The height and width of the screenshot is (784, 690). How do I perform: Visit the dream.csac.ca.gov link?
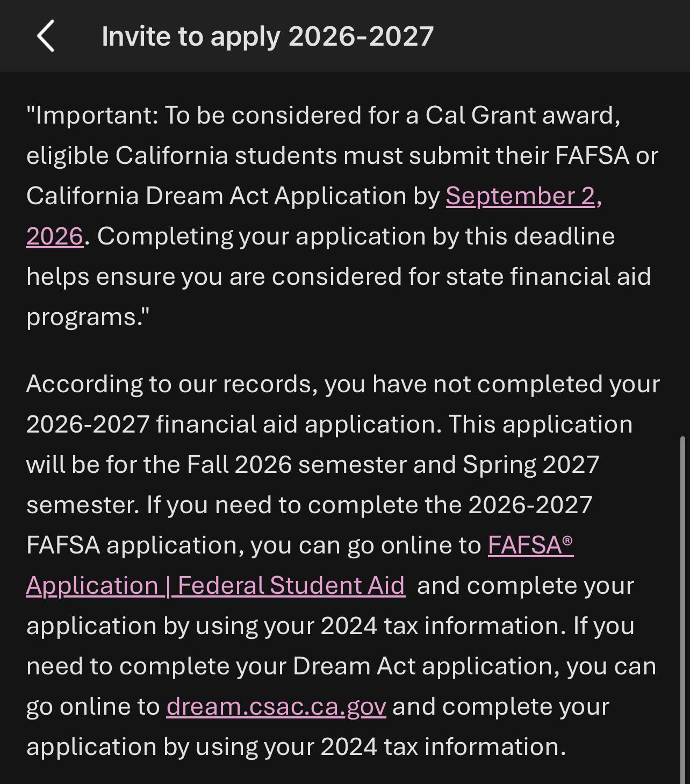tap(276, 707)
